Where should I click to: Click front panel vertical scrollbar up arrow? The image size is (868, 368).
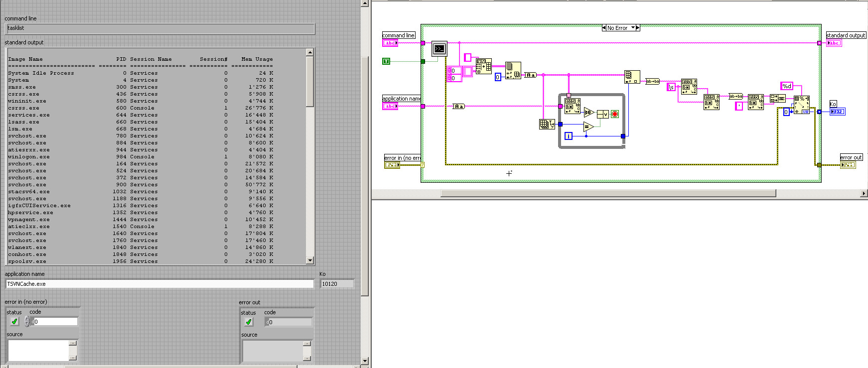tap(365, 3)
